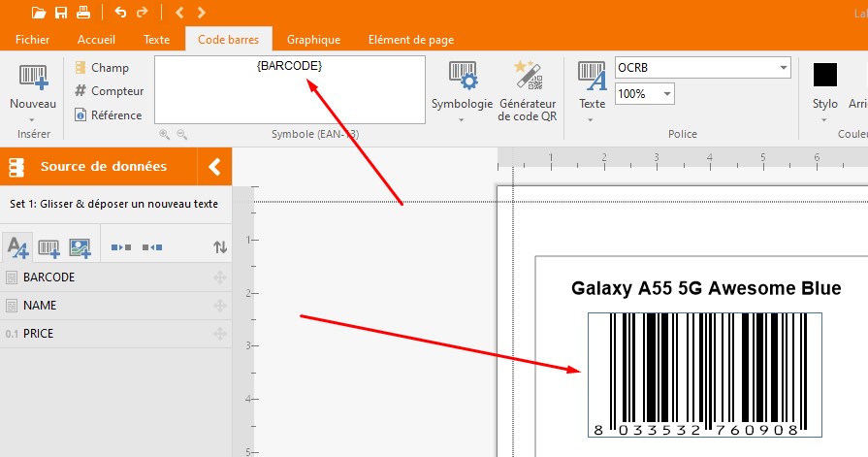Open the Fichier menu
This screenshot has height=457, width=868.
click(32, 40)
